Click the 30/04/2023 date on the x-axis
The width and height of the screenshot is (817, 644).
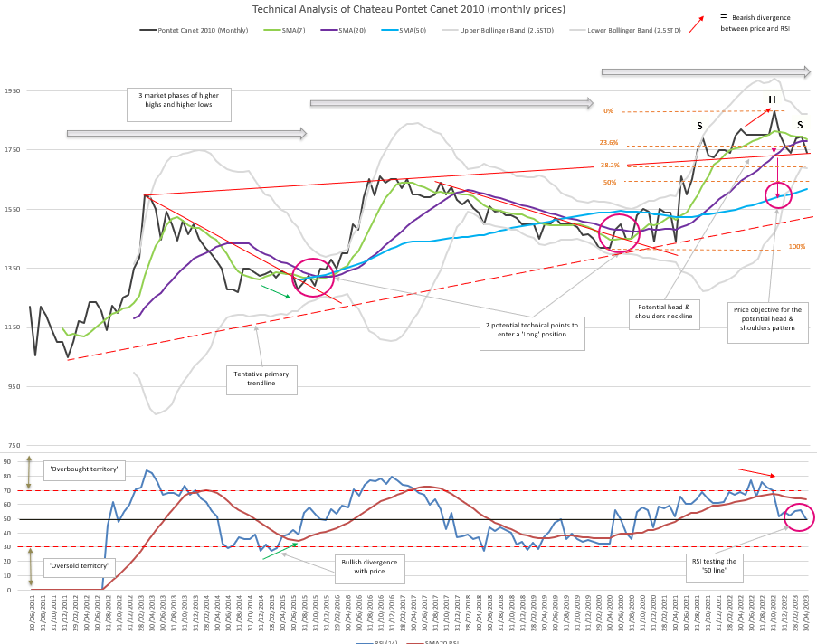[x=806, y=612]
